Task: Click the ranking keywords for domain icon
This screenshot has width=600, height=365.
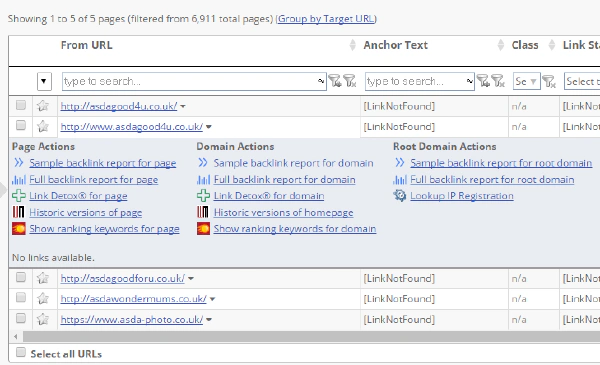Action: point(203,228)
